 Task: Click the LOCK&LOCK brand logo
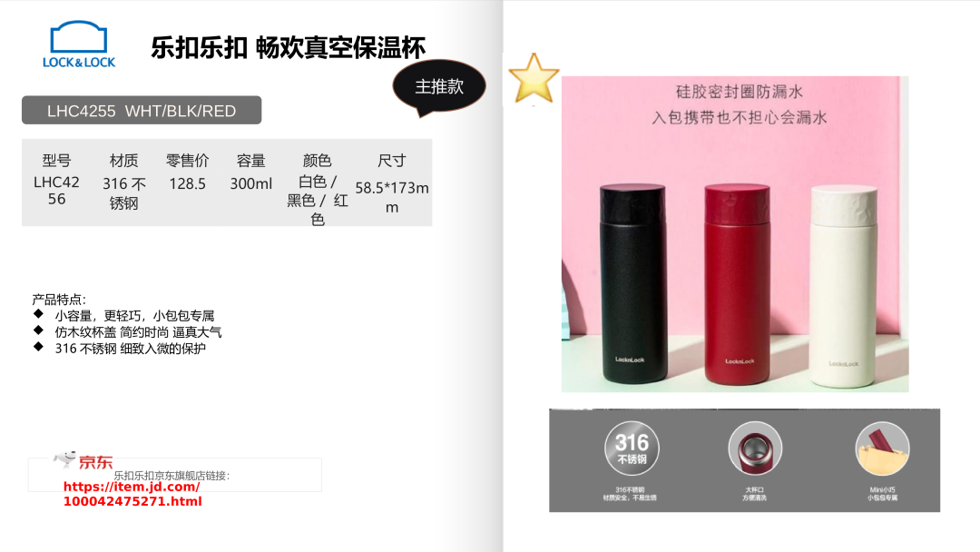79,44
